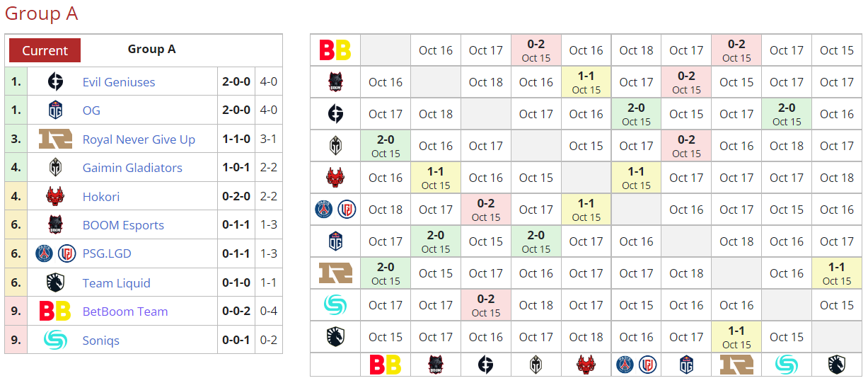
Task: Open the Evil Geniuses team link
Action: point(119,82)
